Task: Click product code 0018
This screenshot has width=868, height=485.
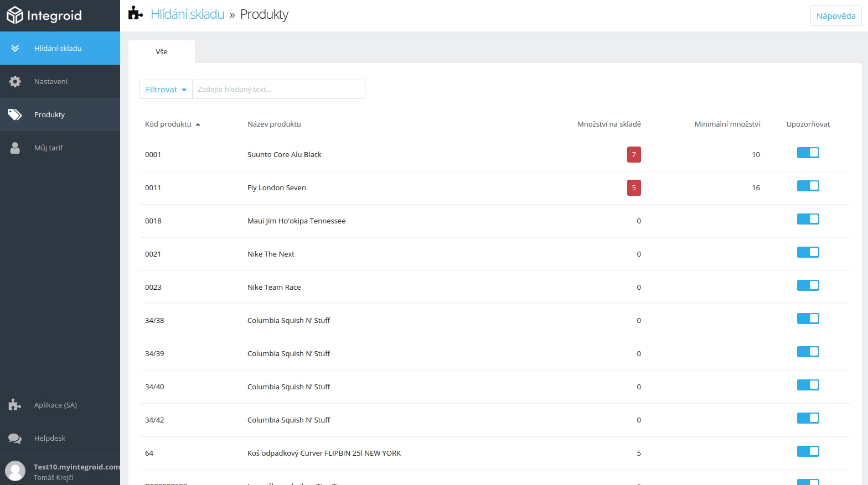Action: pos(153,221)
